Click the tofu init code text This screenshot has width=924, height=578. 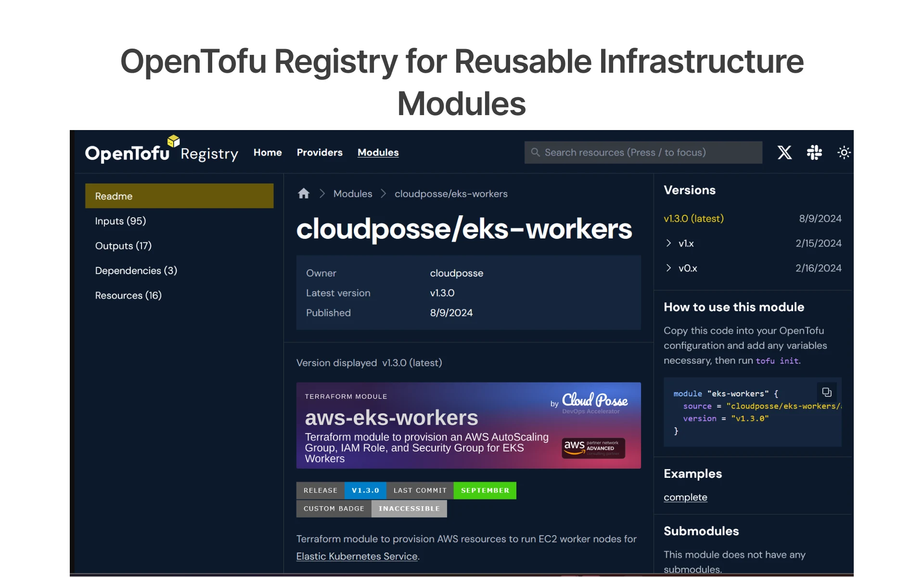coord(777,361)
